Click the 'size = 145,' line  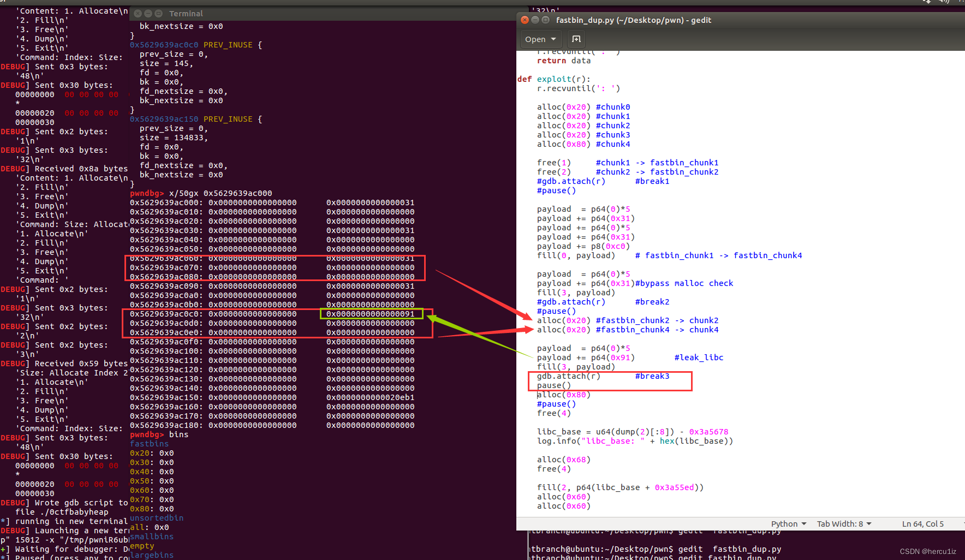(x=166, y=63)
